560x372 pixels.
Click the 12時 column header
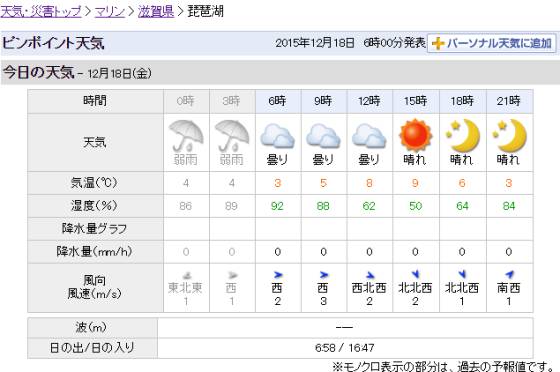tap(370, 101)
